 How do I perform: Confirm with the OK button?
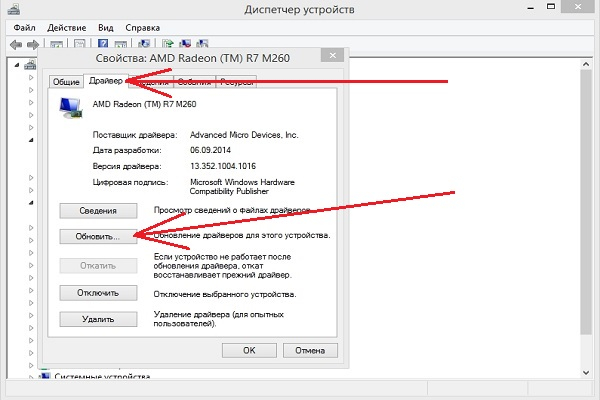[249, 350]
